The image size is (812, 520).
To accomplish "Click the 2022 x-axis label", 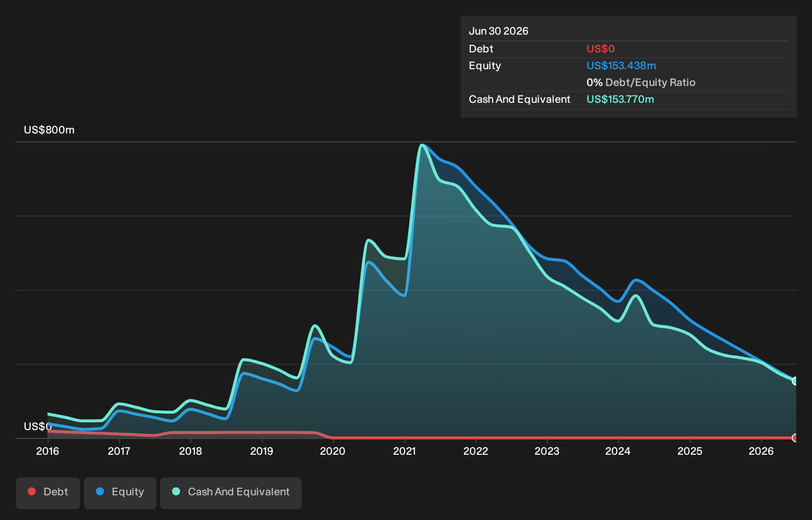I will (x=476, y=451).
